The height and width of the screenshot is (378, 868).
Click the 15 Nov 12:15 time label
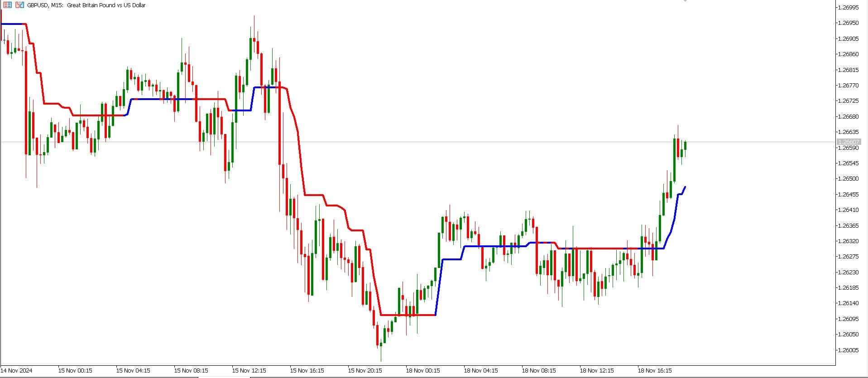(249, 371)
